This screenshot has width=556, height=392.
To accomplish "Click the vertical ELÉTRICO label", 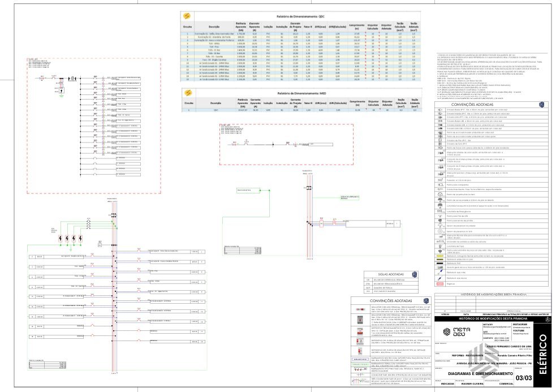I will click(x=544, y=355).
